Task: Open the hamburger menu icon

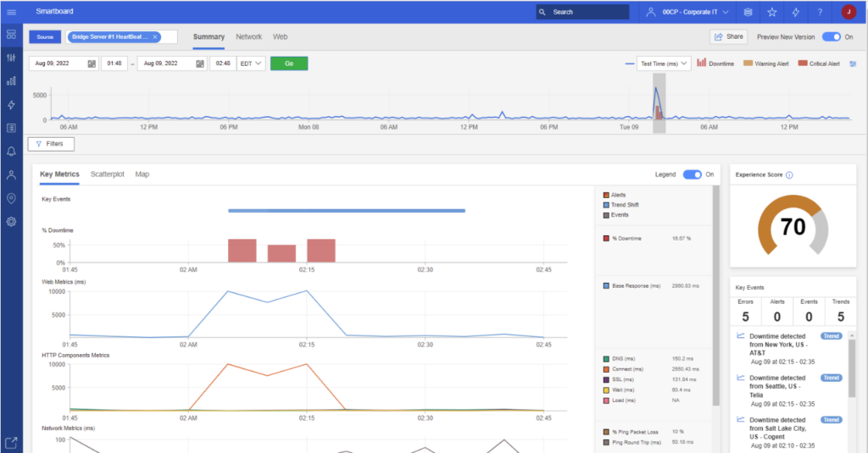Action: (11, 12)
